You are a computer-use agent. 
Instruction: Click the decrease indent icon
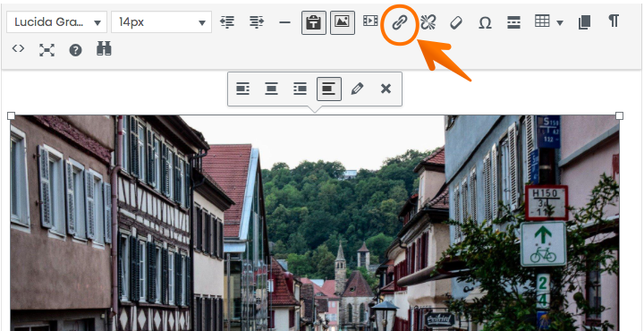tap(227, 21)
